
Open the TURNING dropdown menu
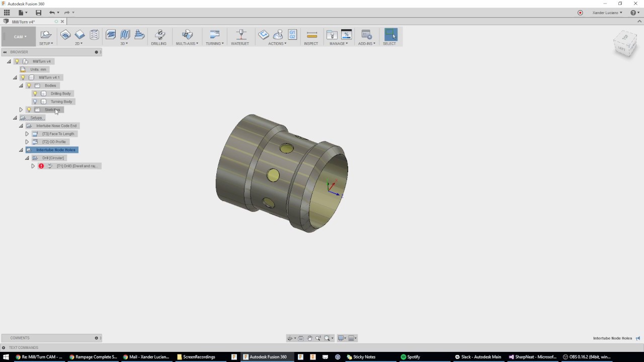coord(215,44)
